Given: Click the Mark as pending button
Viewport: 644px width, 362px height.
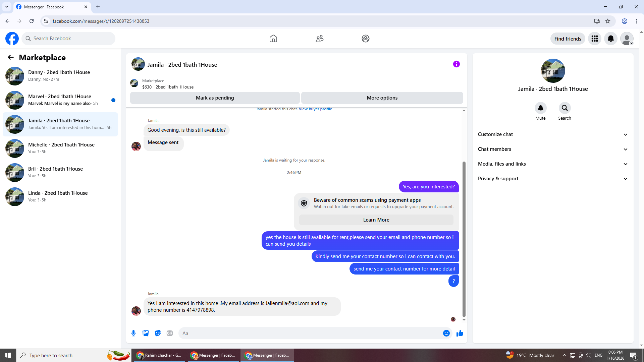Looking at the screenshot, I should (x=215, y=98).
